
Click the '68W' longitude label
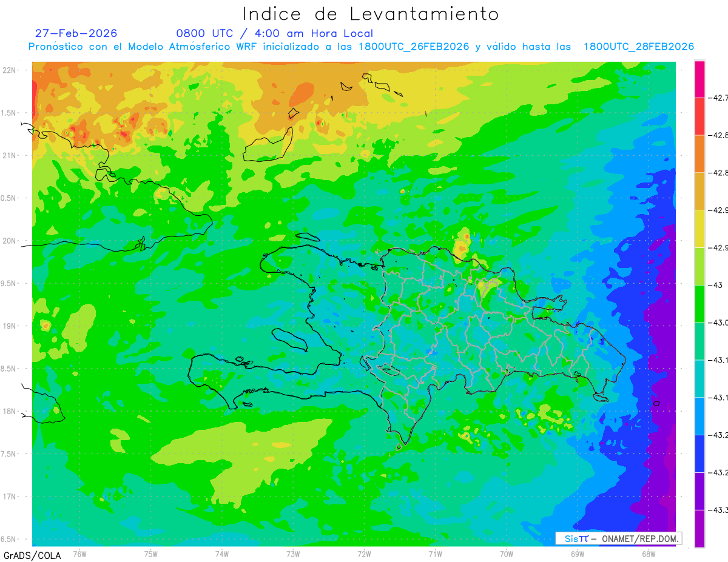(649, 554)
